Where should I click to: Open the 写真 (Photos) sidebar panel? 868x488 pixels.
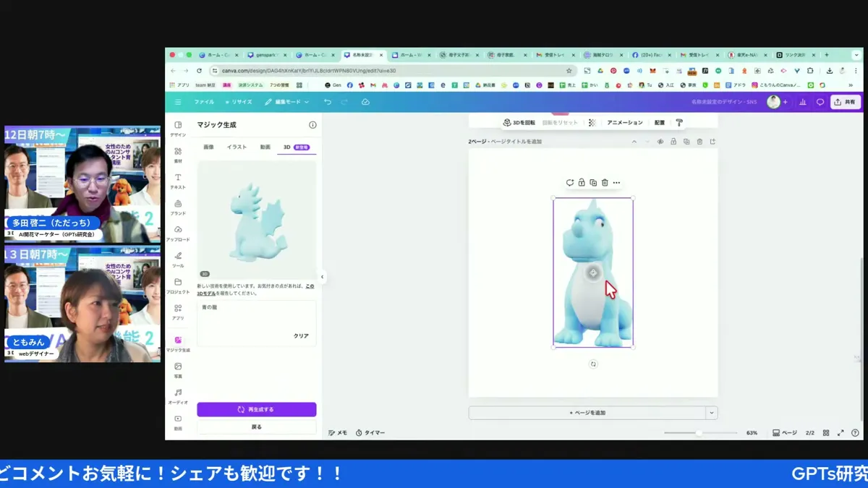[178, 370]
